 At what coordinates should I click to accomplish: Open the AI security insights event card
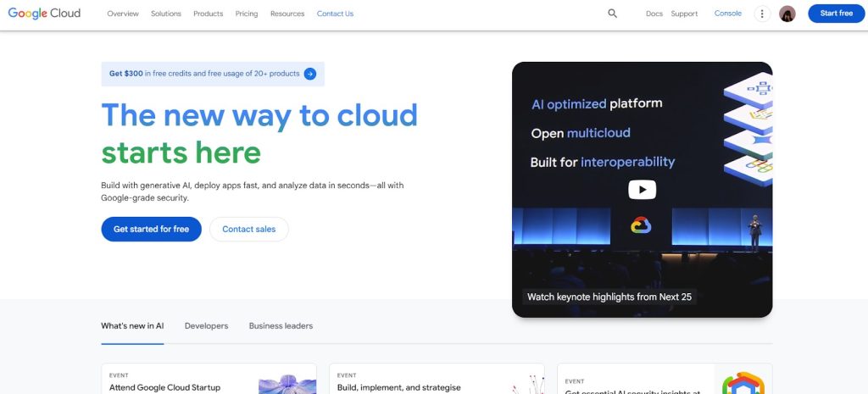coord(665,379)
